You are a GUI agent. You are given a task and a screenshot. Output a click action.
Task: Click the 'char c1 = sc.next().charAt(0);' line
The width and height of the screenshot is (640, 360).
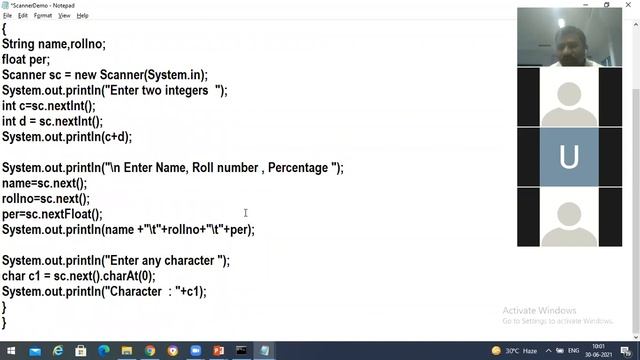tap(79, 276)
